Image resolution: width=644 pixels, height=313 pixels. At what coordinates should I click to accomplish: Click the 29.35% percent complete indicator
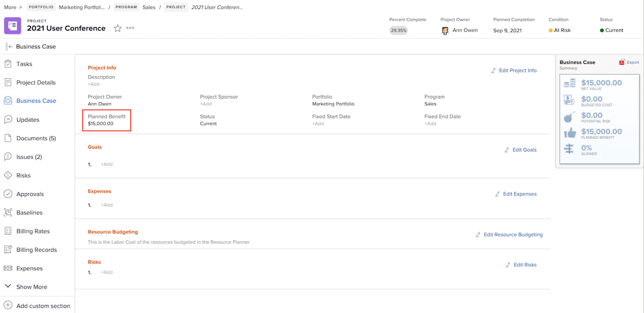coord(398,31)
